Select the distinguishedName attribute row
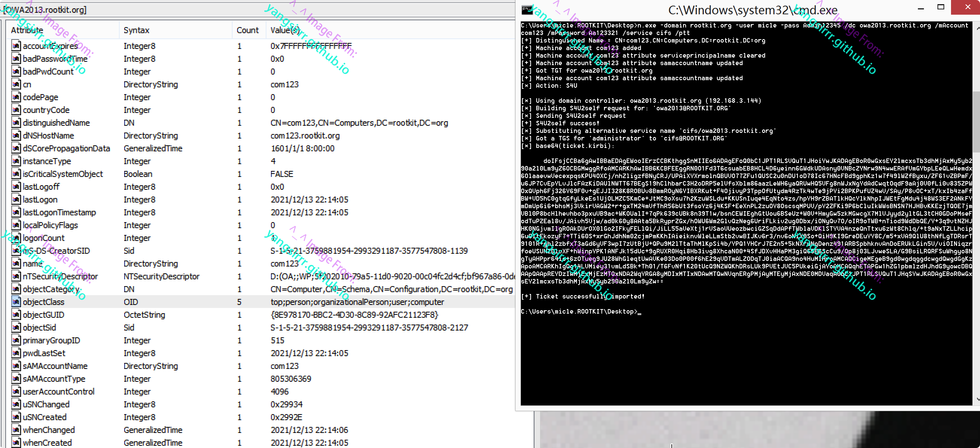The height and width of the screenshot is (448, 980). [56, 123]
